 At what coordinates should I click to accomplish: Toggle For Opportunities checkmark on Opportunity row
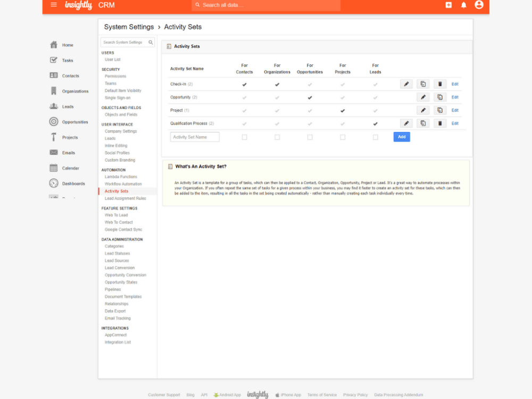point(310,98)
